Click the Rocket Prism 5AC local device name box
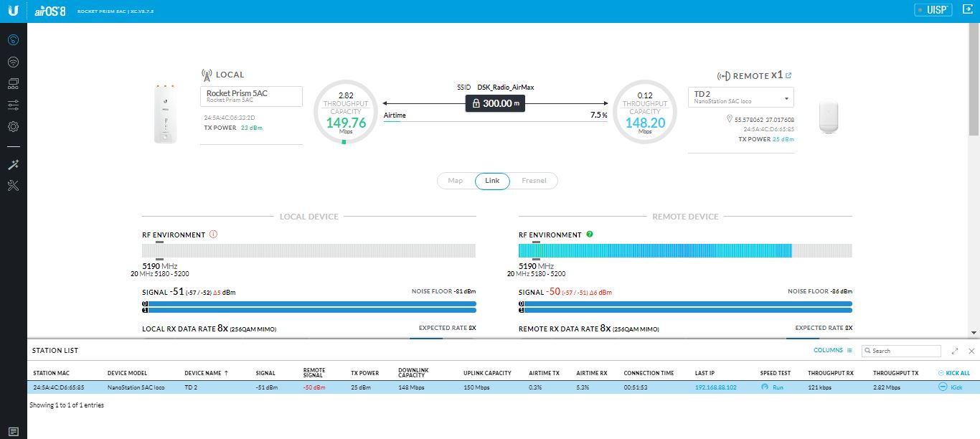 click(x=251, y=96)
